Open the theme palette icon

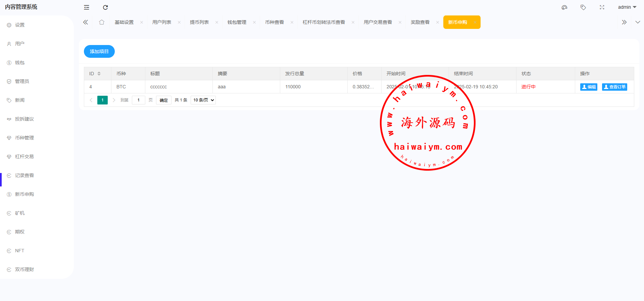[564, 7]
